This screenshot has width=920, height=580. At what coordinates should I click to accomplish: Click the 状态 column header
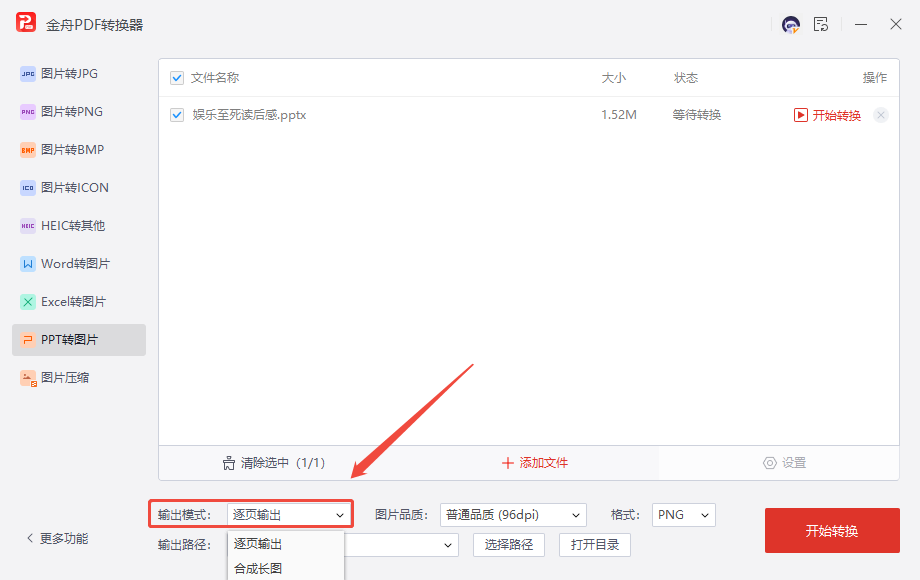tap(686, 78)
